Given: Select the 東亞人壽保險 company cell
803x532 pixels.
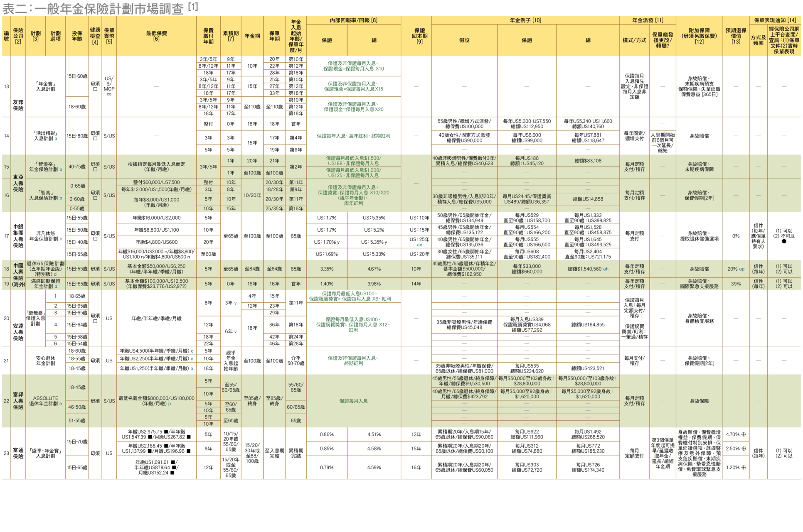Looking at the screenshot, I should (x=18, y=184).
